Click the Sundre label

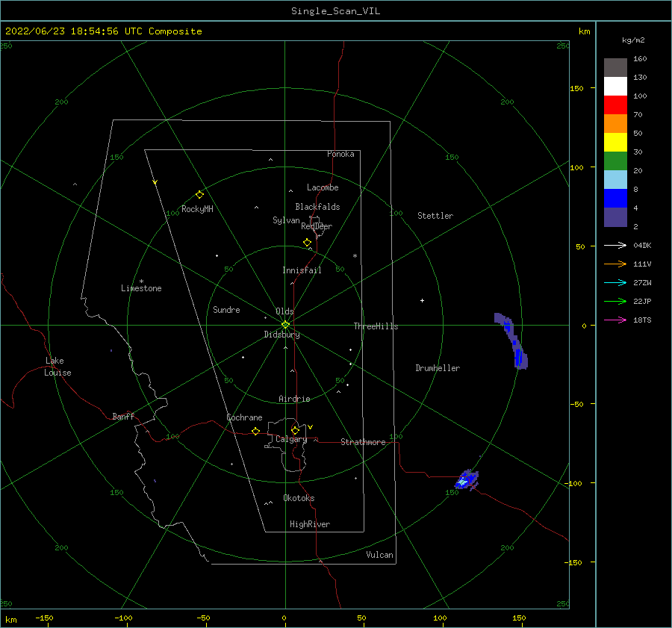click(x=226, y=310)
